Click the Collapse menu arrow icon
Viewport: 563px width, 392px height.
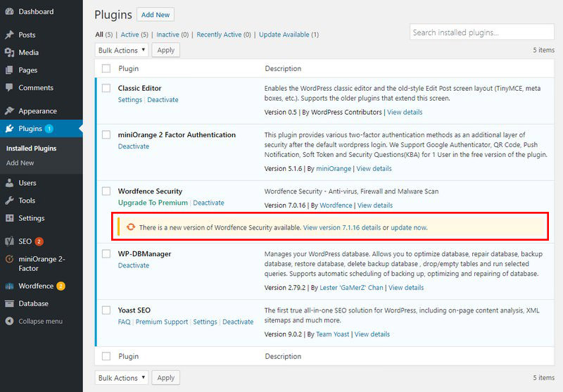point(9,321)
